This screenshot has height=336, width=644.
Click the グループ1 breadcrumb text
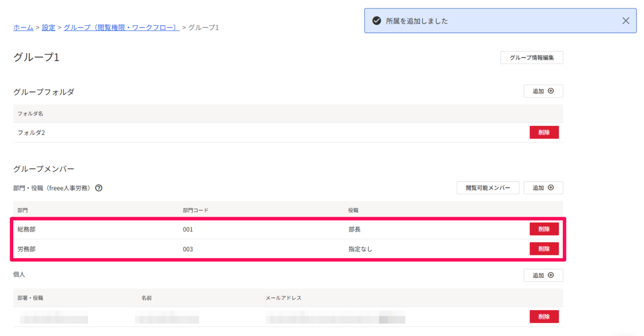[204, 28]
